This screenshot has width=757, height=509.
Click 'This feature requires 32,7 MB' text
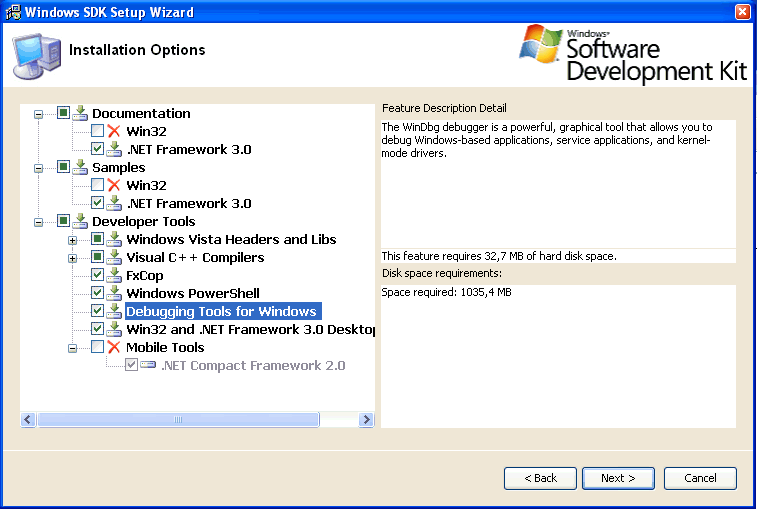(x=499, y=256)
